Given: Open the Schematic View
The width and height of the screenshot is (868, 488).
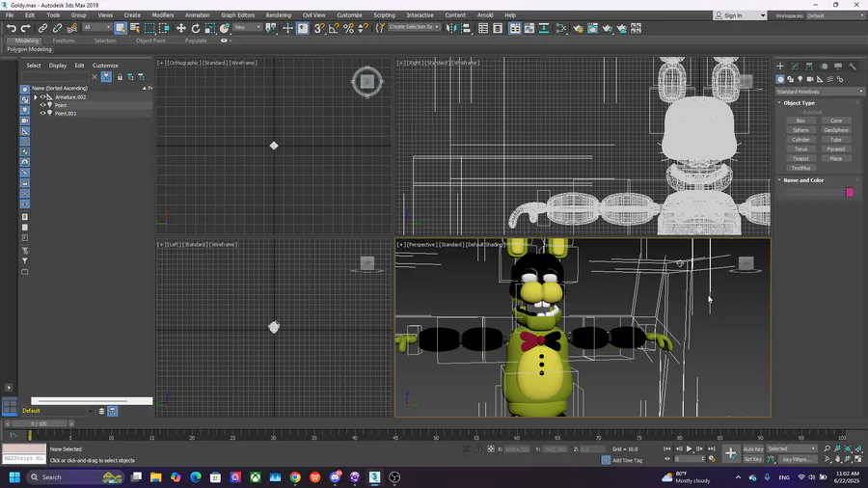Looking at the screenshot, I should 544,28.
